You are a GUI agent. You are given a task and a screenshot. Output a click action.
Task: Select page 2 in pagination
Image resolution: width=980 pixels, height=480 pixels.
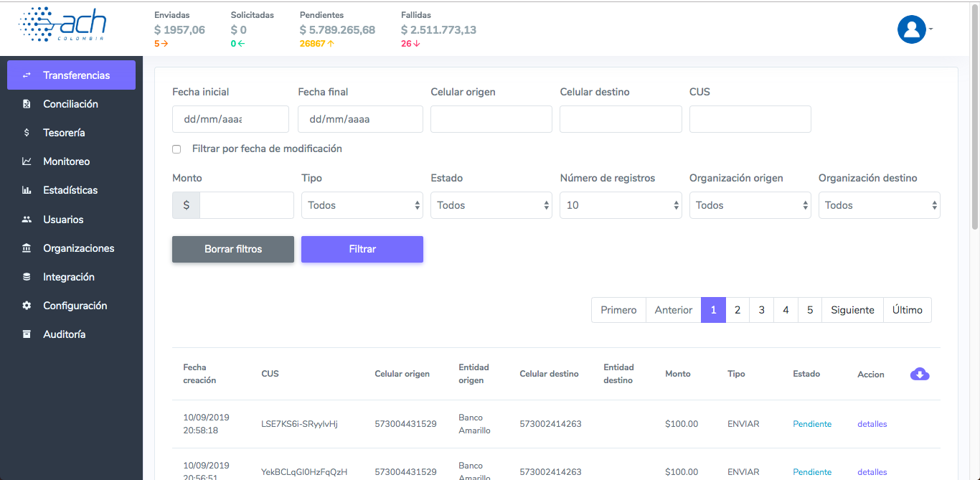click(x=738, y=310)
